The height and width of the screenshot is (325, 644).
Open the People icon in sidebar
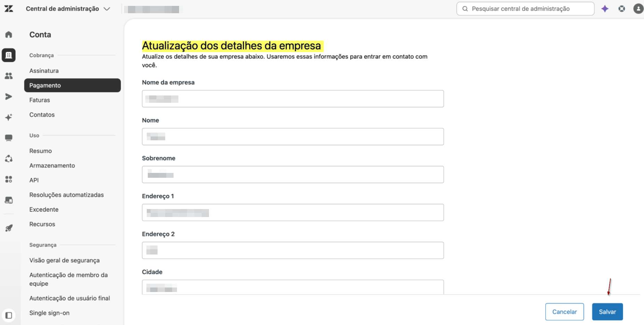[x=9, y=76]
